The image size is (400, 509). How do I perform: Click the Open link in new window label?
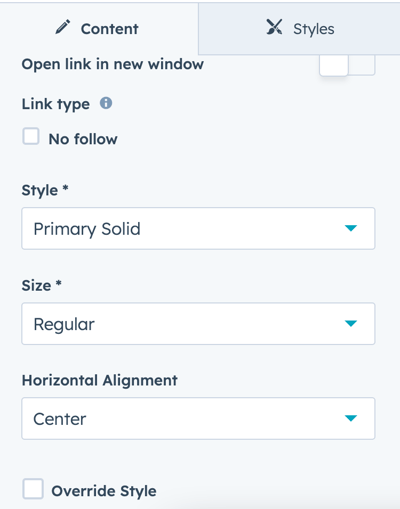click(113, 64)
